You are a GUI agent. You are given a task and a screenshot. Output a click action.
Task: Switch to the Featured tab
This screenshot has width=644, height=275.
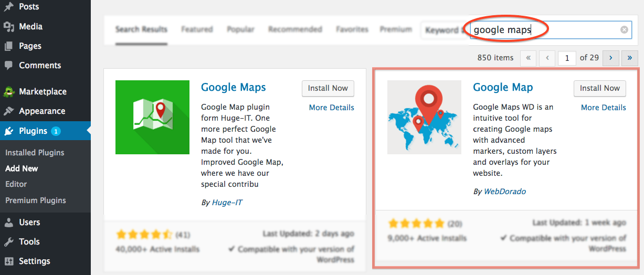[x=197, y=29]
